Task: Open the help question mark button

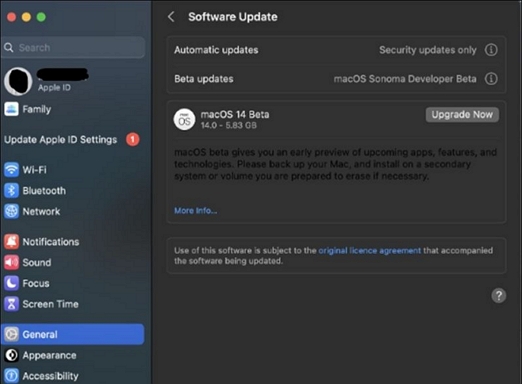Action: tap(499, 296)
